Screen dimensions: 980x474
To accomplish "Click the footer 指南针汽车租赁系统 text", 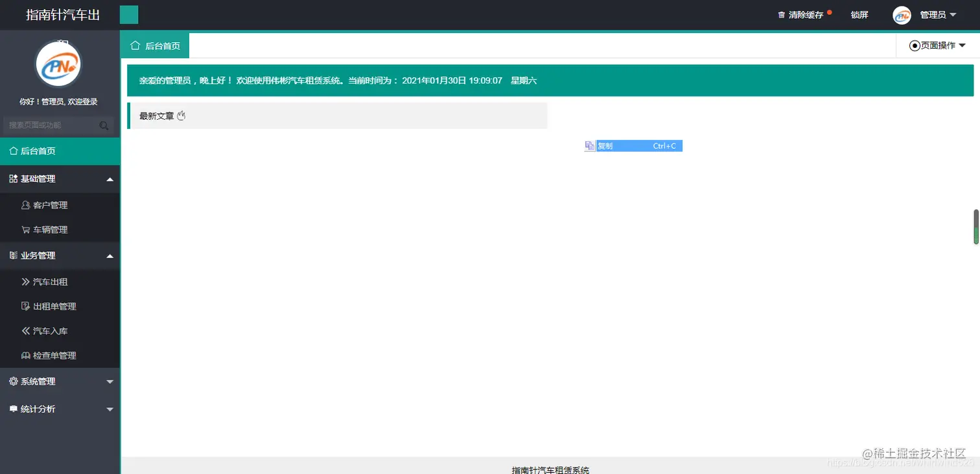I will tap(550, 469).
